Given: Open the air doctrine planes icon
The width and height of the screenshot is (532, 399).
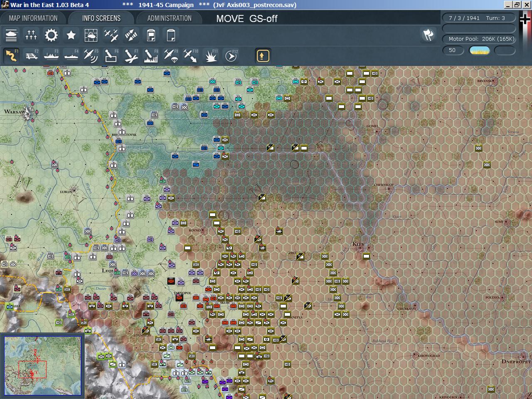Looking at the screenshot, I should click(111, 35).
